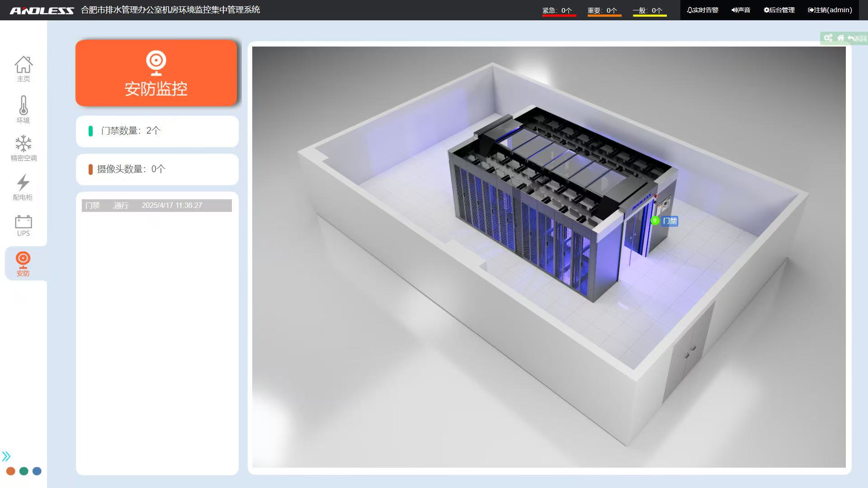Click the 紧急 urgent alarm counter
This screenshot has width=868, height=488.
click(x=559, y=10)
